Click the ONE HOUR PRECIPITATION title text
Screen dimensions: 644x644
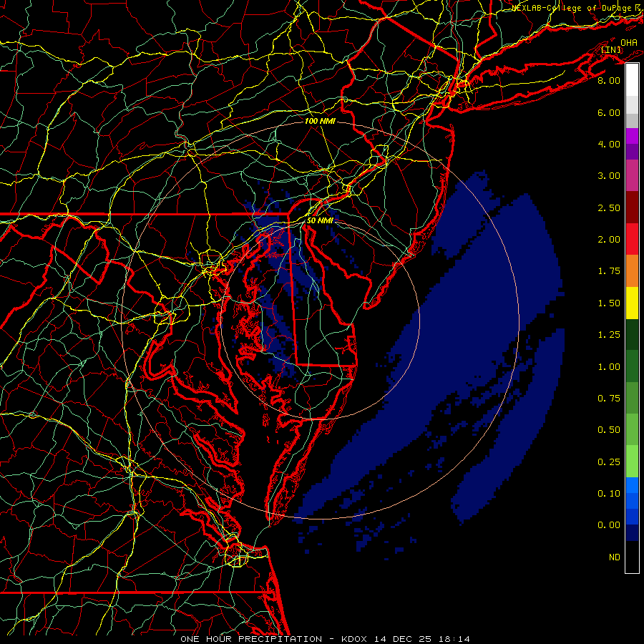(x=251, y=639)
